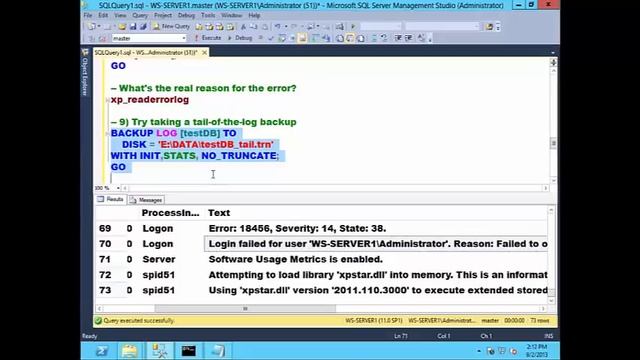
Task: Switch output to Results to Text
Action: [340, 38]
